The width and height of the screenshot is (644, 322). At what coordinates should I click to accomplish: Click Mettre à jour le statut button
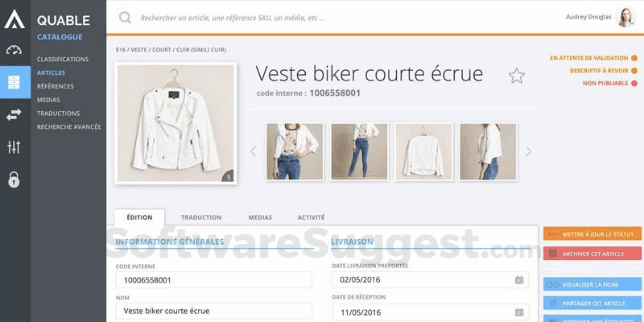[592, 233]
